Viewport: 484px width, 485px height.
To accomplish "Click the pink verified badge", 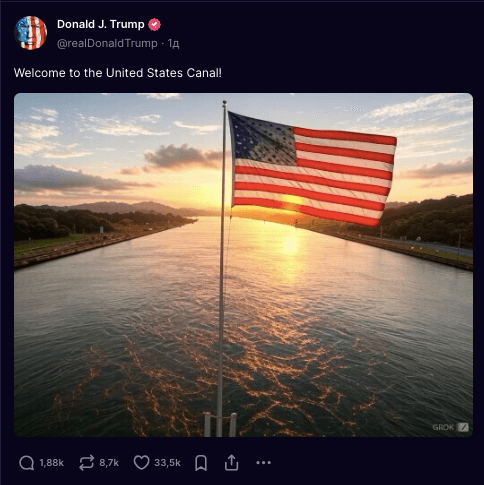I will 154,25.
